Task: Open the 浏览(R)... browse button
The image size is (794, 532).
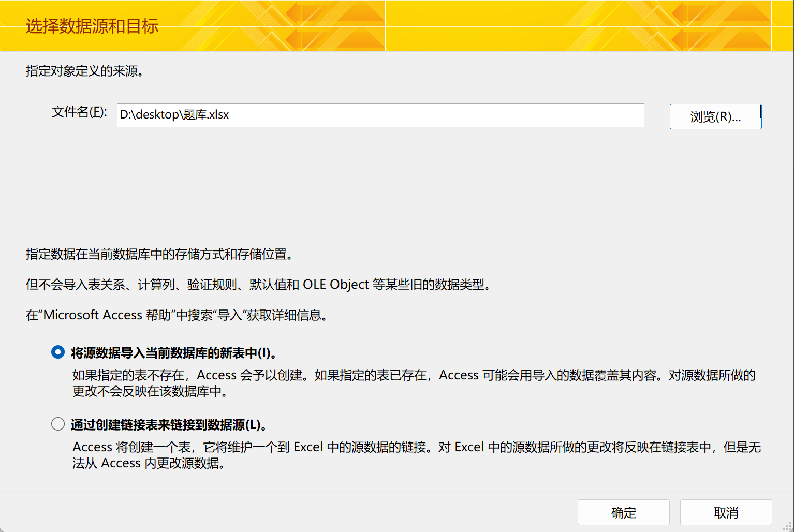Action: pyautogui.click(x=715, y=116)
